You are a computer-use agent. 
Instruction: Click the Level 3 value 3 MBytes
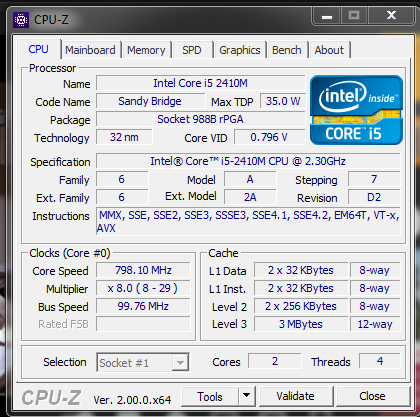301,324
